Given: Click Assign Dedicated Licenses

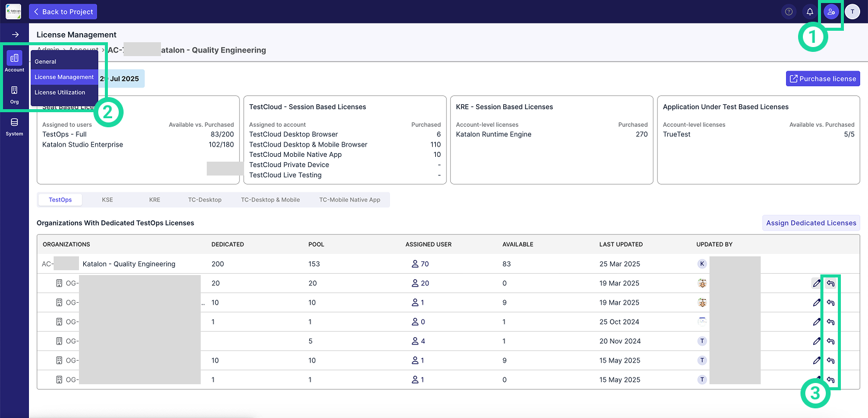Looking at the screenshot, I should pos(811,223).
